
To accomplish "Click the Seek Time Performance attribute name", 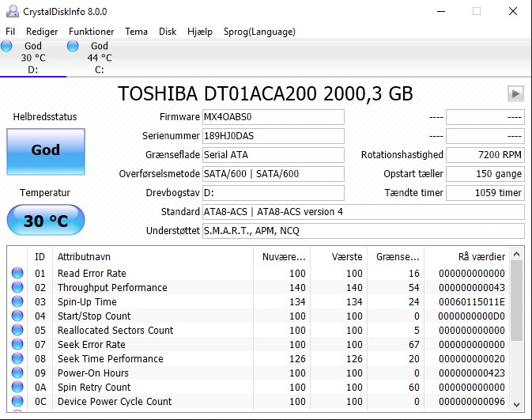I will pos(110,359).
